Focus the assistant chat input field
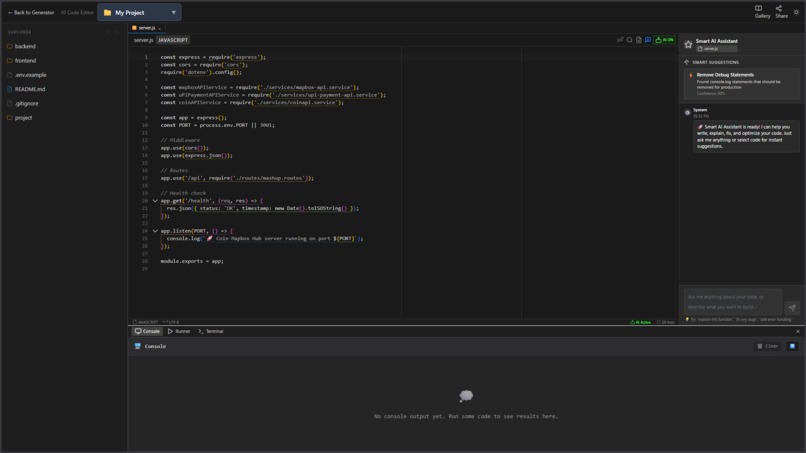 (732, 301)
